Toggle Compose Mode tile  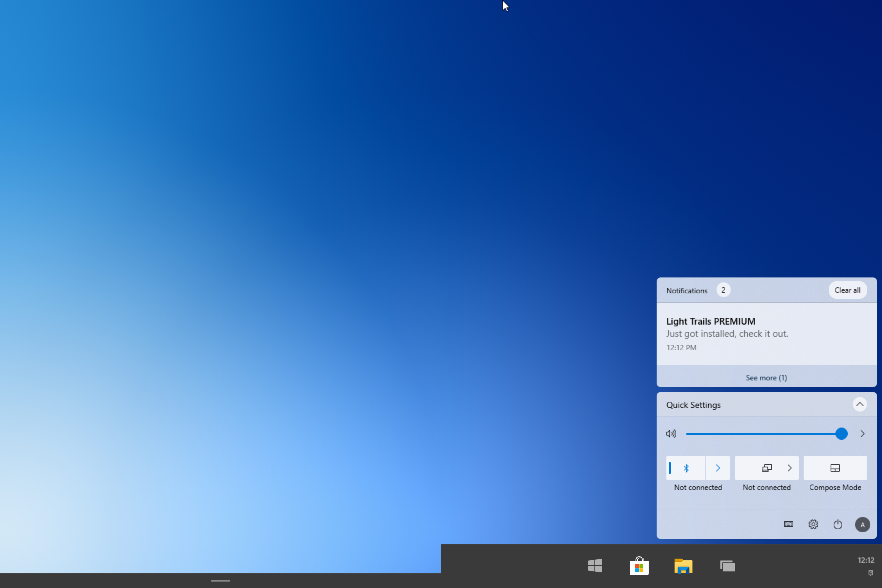coord(835,468)
